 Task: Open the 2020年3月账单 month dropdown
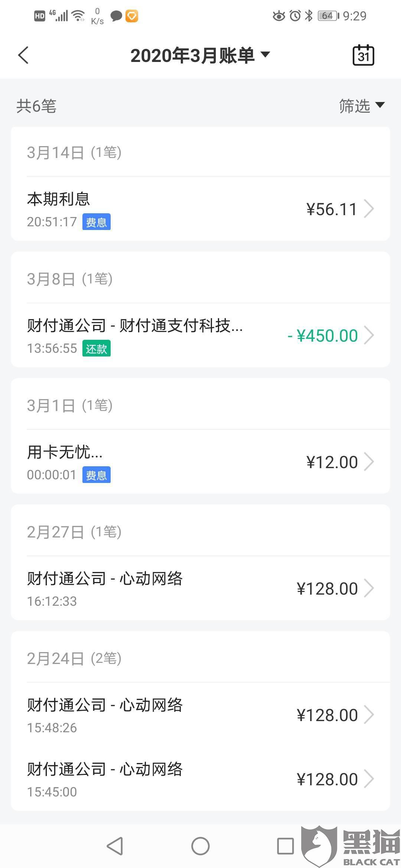pos(200,56)
